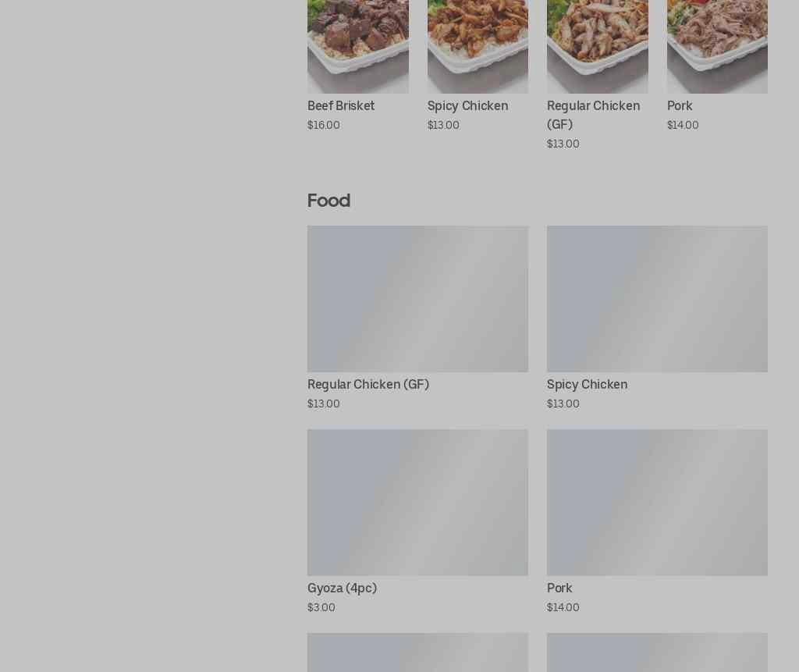Image resolution: width=799 pixels, height=672 pixels.
Task: Open the Gyoza (4pc) placeholder image
Action: [417, 502]
